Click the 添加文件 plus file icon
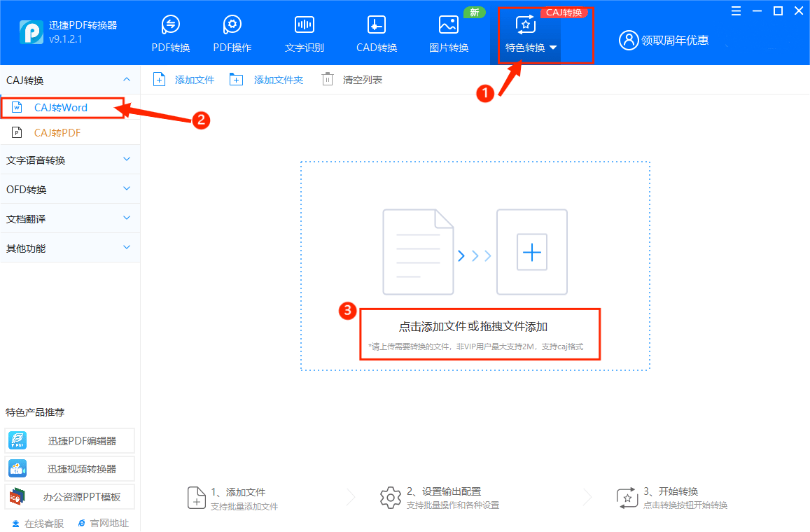The height and width of the screenshot is (532, 810). pos(159,80)
